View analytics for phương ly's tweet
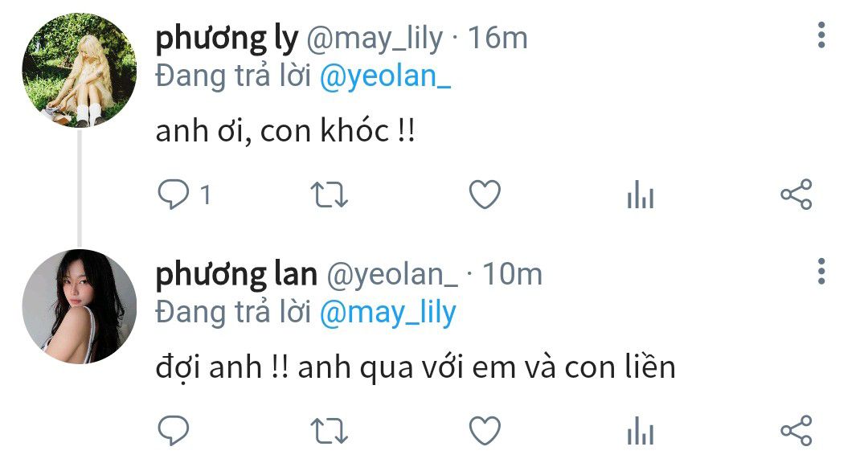Screen dimensions: 868x463 point(641,195)
